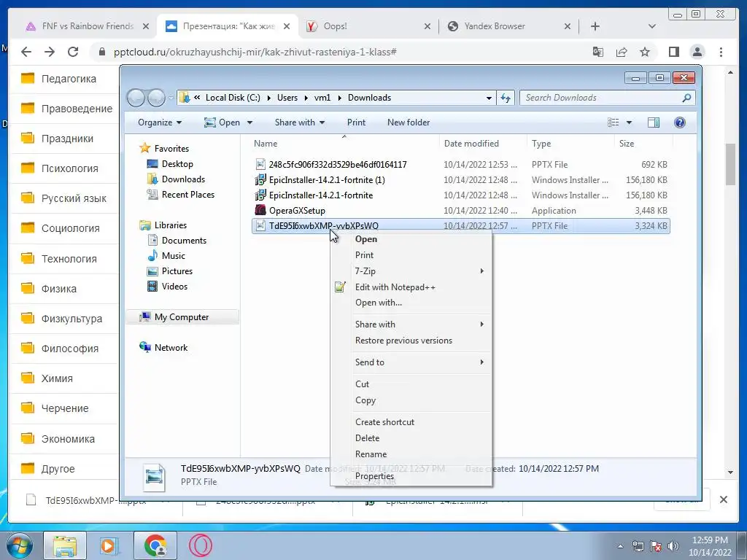Open Windows Media Player taskbar icon

click(x=109, y=545)
